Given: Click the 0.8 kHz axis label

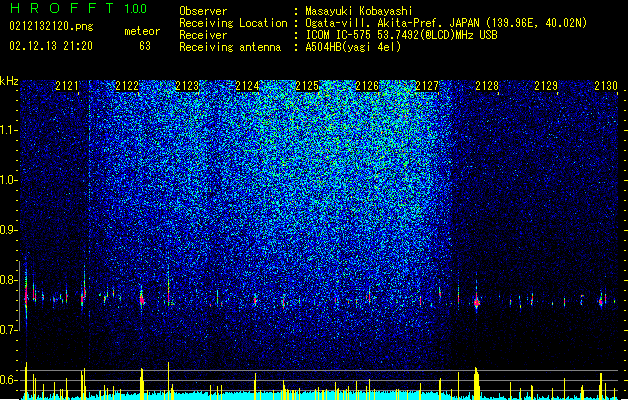Looking at the screenshot, I should tap(8, 280).
